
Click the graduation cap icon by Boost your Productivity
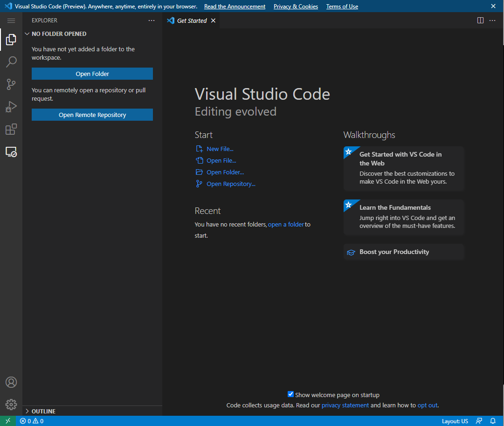tap(351, 253)
